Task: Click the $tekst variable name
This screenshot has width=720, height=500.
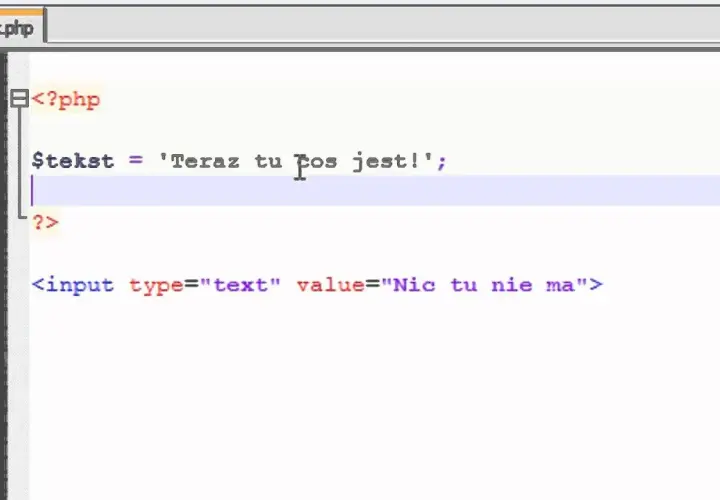Action: (x=73, y=161)
